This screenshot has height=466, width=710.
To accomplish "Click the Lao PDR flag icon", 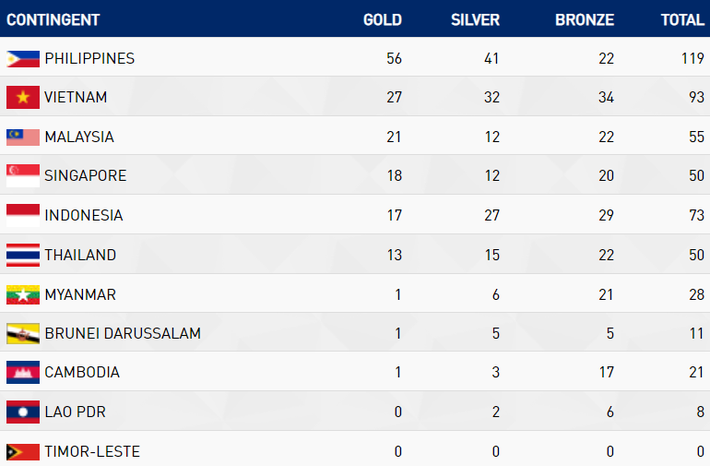I will click(22, 411).
